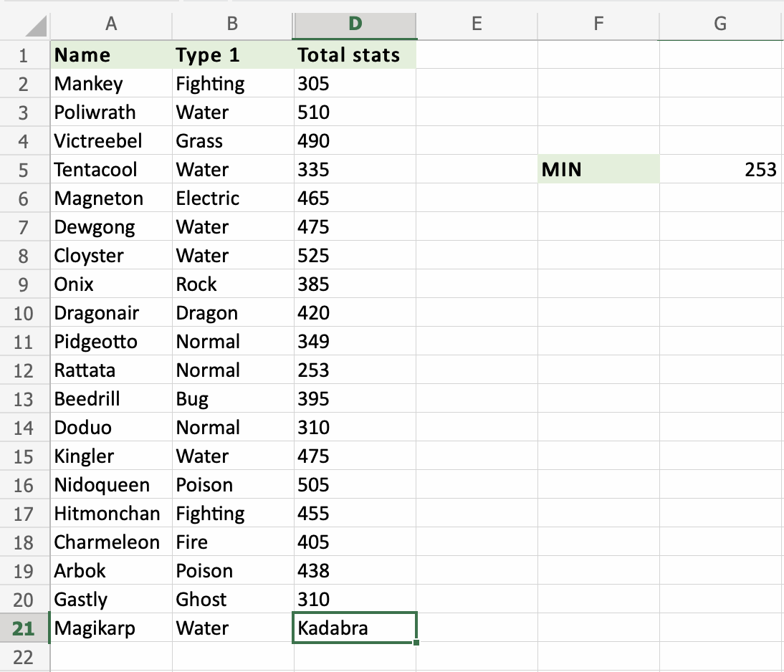This screenshot has width=784, height=672.
Task: Select column E header
Action: (x=477, y=24)
